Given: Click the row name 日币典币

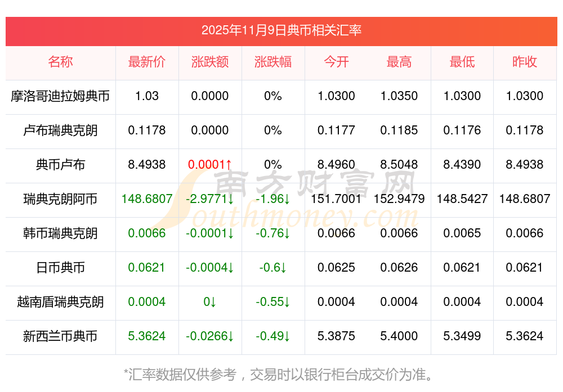Looking at the screenshot, I should (x=60, y=268).
